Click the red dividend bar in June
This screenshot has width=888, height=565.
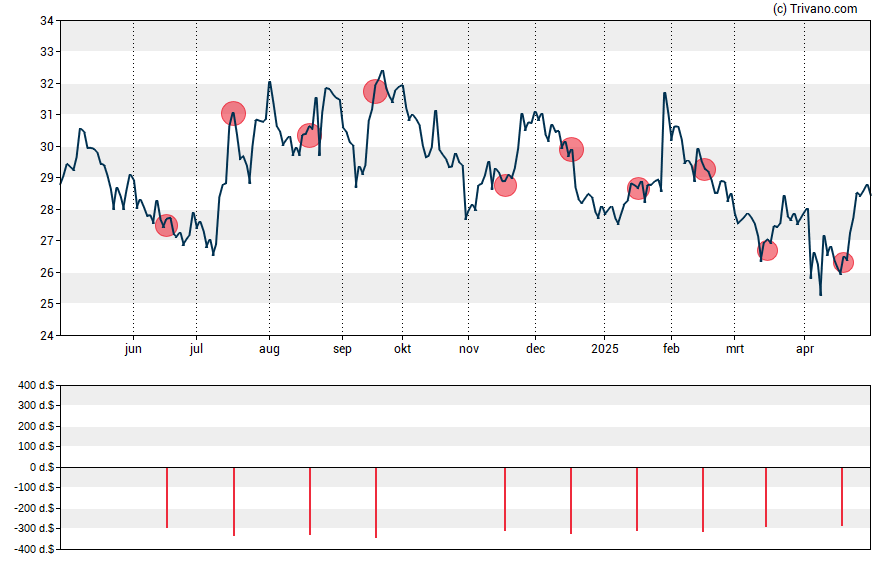click(167, 498)
